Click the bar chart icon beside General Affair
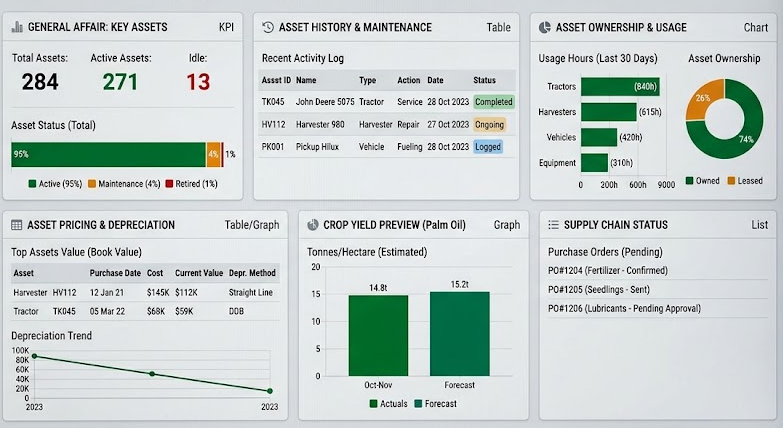The height and width of the screenshot is (428, 783). click(17, 27)
